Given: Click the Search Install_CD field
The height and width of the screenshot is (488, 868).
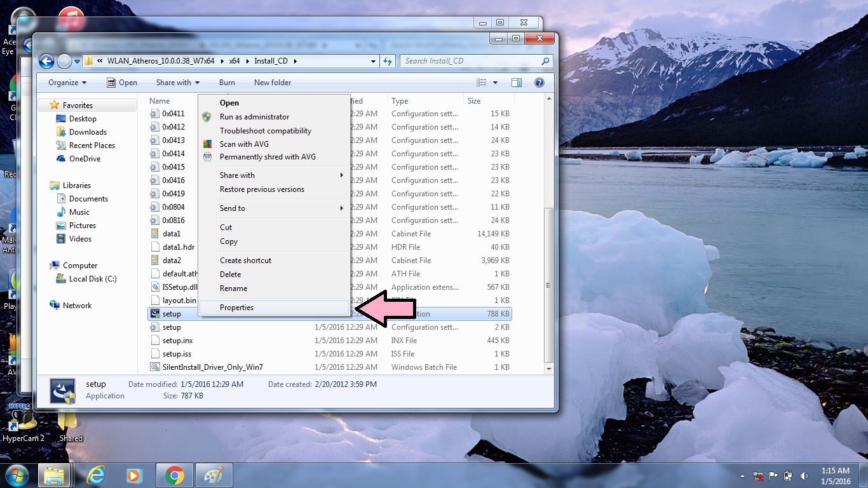Looking at the screenshot, I should pos(471,61).
